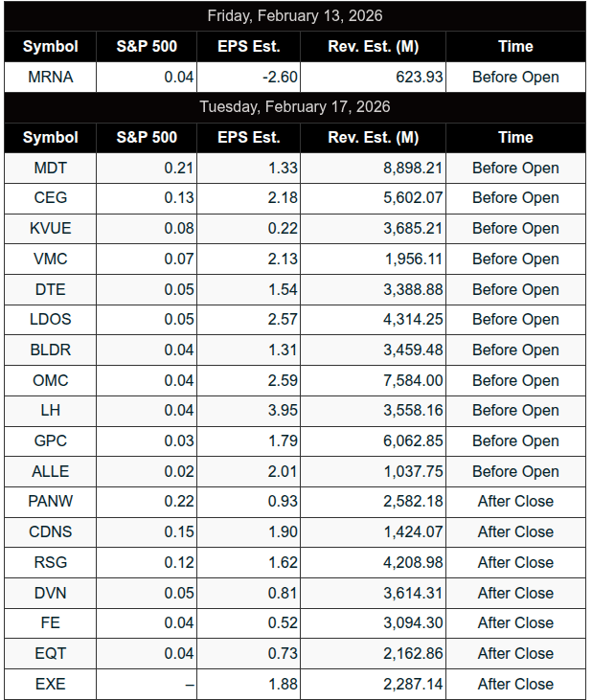The image size is (592, 700).
Task: Open the PANW ticker link
Action: [x=51, y=501]
